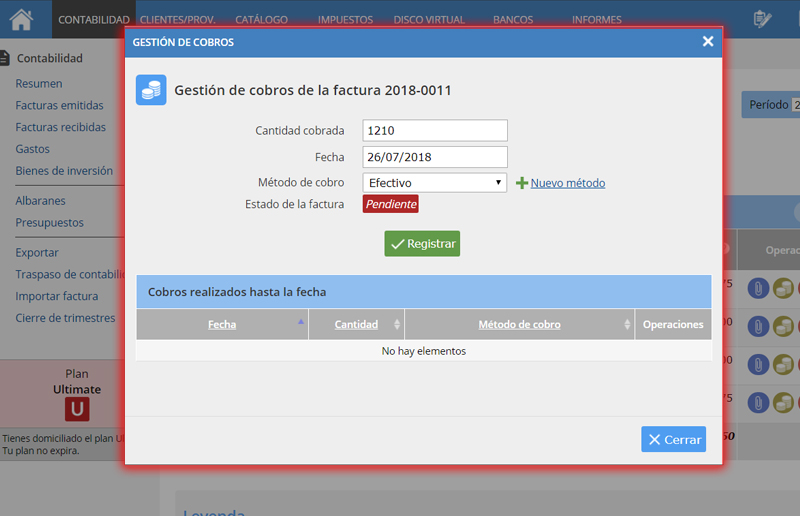Click the Plan Ultimate red U badge
Screen dimensions: 800x516
77,409
